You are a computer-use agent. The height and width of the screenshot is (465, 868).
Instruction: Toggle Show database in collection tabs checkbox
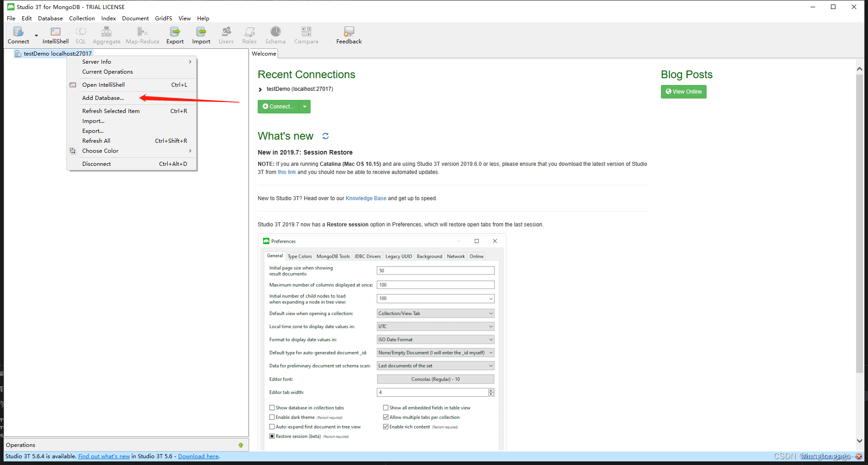pos(272,408)
